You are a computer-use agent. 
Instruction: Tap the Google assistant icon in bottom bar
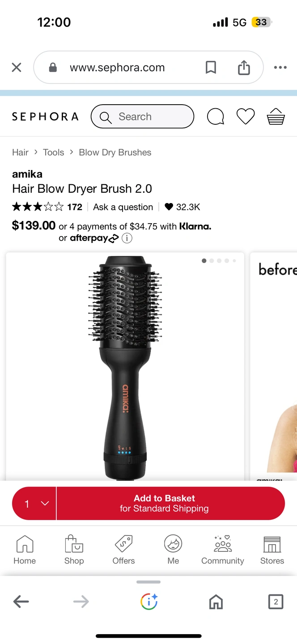pos(149,602)
